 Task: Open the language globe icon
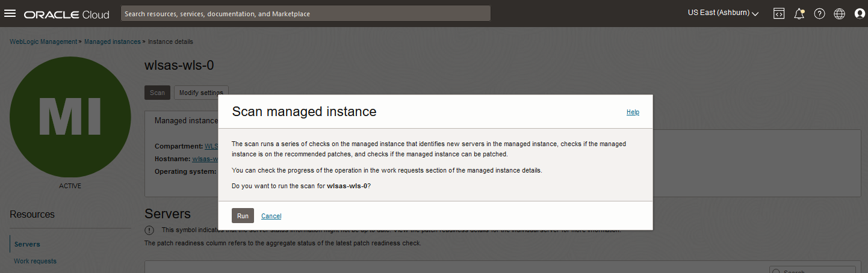coord(839,13)
